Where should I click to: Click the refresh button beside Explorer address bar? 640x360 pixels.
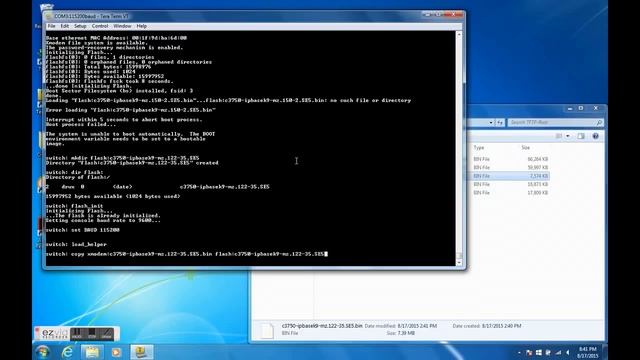[500, 122]
